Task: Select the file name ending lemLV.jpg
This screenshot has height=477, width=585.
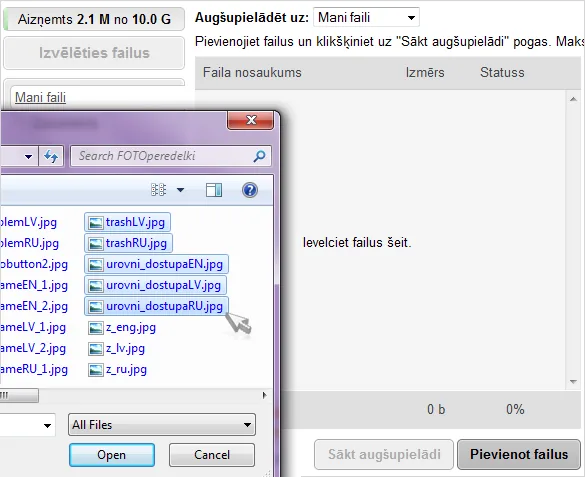Action: (28, 223)
